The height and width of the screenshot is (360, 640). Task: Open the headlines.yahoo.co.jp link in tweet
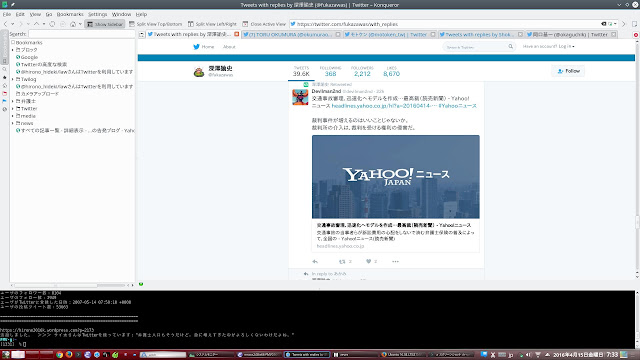(383, 106)
